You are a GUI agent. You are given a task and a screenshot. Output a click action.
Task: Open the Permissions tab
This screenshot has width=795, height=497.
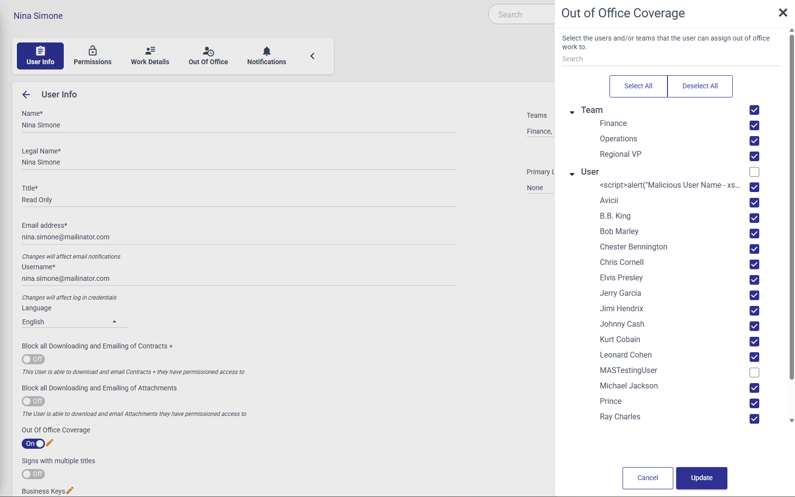click(92, 56)
